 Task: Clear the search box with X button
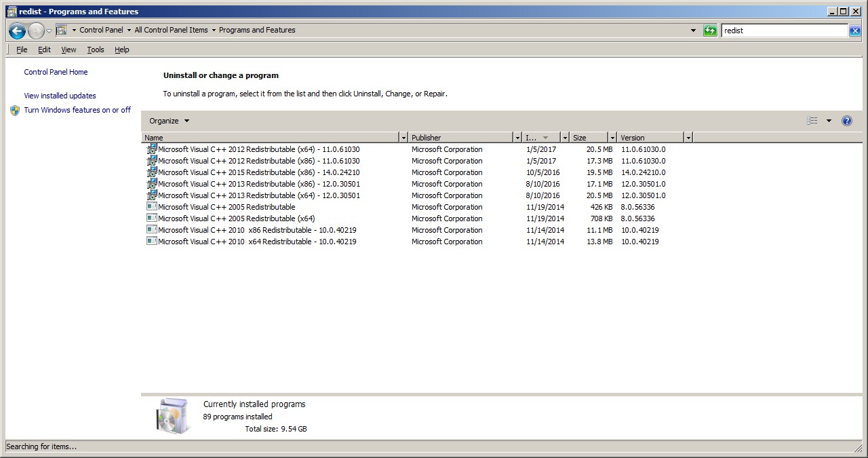coord(854,31)
